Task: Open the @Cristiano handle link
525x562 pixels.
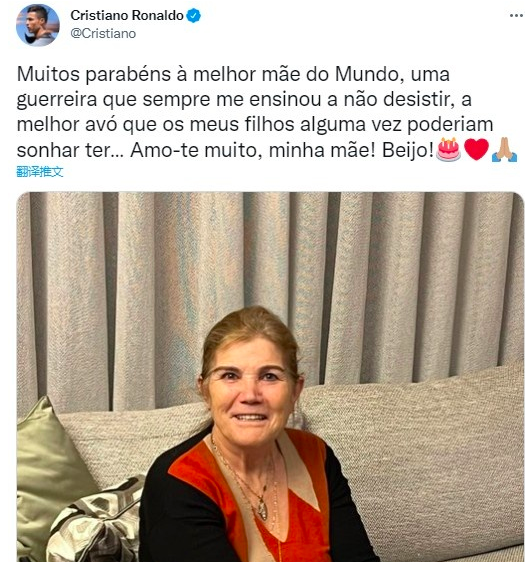Action: click(x=103, y=33)
